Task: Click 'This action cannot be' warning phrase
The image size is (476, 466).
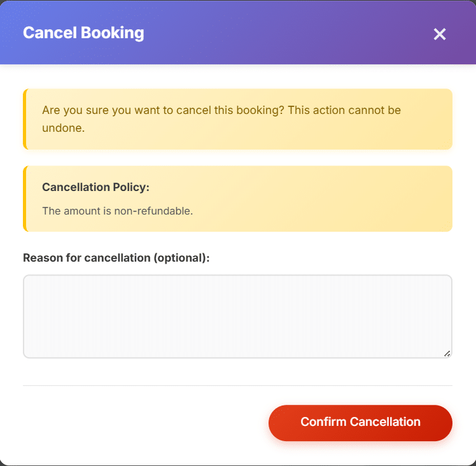Action: (344, 110)
